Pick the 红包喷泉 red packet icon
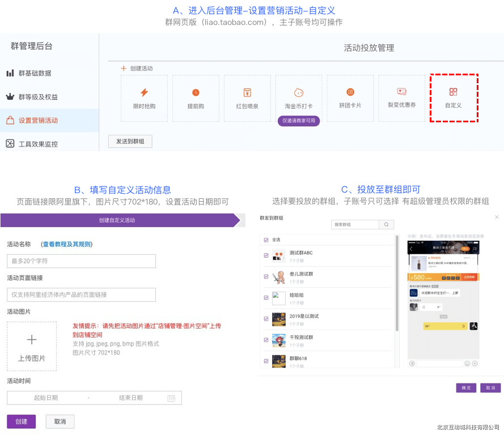Screen dimensions: 504x435 click(x=247, y=92)
